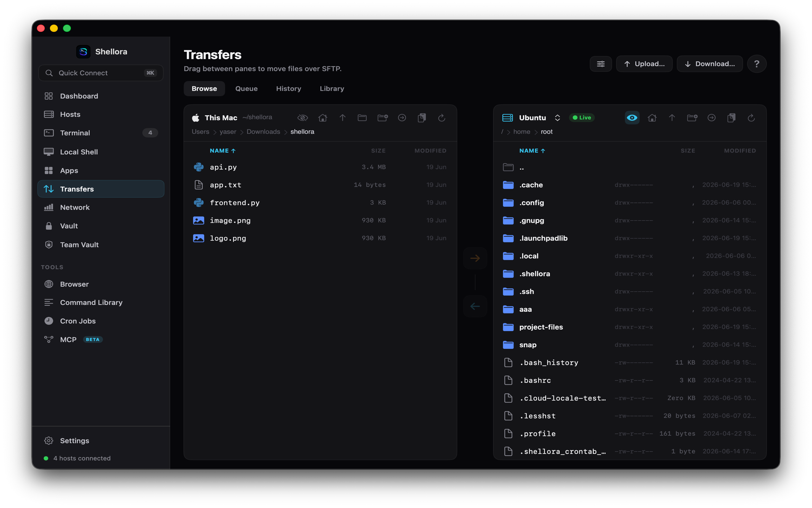Navigate to Users in local breadcrumb
This screenshot has width=812, height=508.
click(x=200, y=132)
